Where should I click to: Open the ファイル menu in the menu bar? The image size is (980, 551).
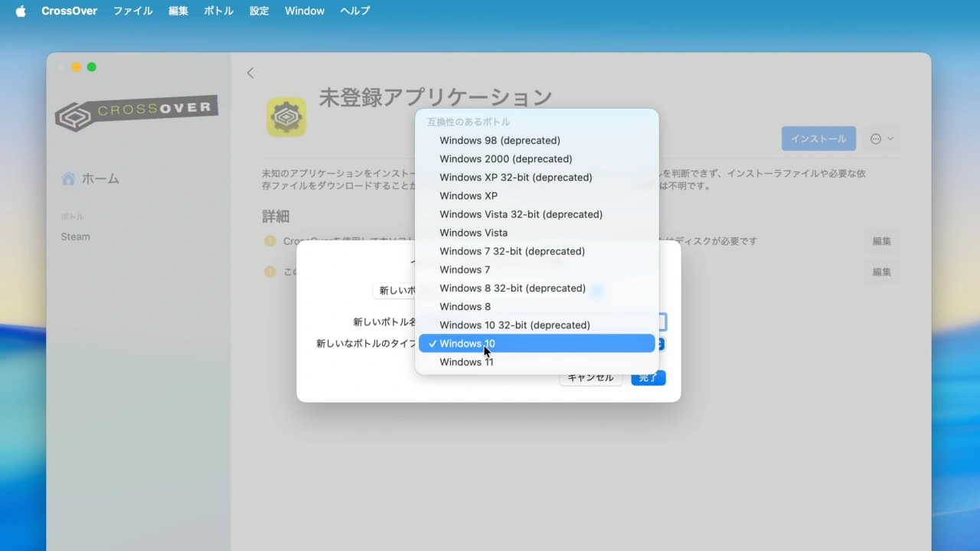133,11
